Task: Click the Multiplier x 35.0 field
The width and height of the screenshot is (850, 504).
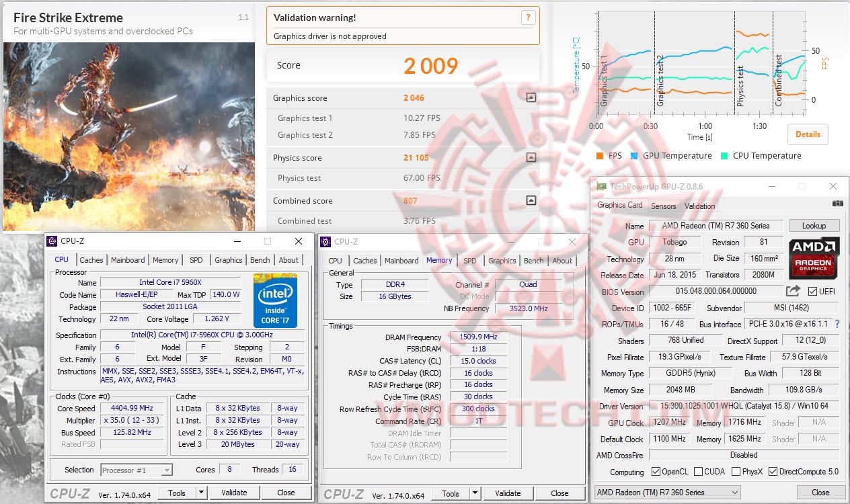Action: (x=132, y=421)
